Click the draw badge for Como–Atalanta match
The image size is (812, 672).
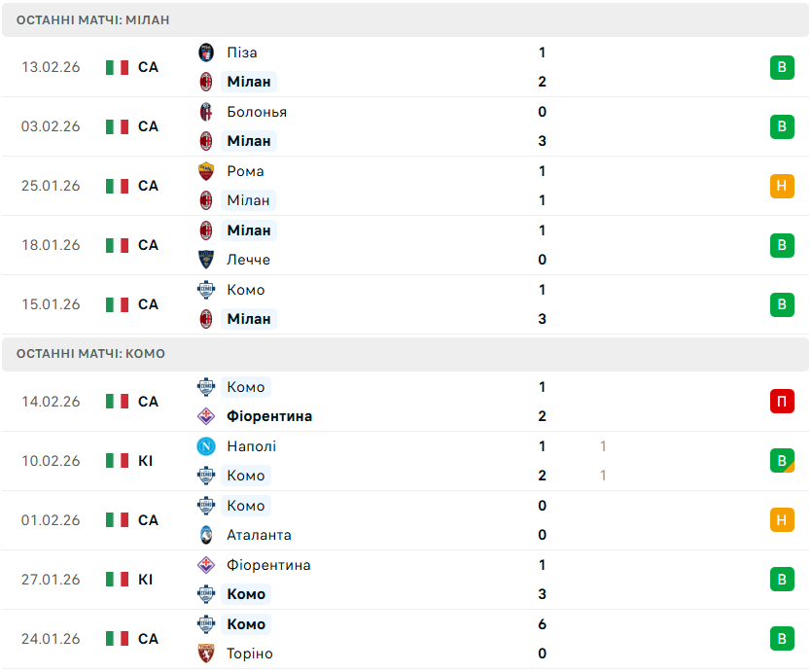[782, 520]
